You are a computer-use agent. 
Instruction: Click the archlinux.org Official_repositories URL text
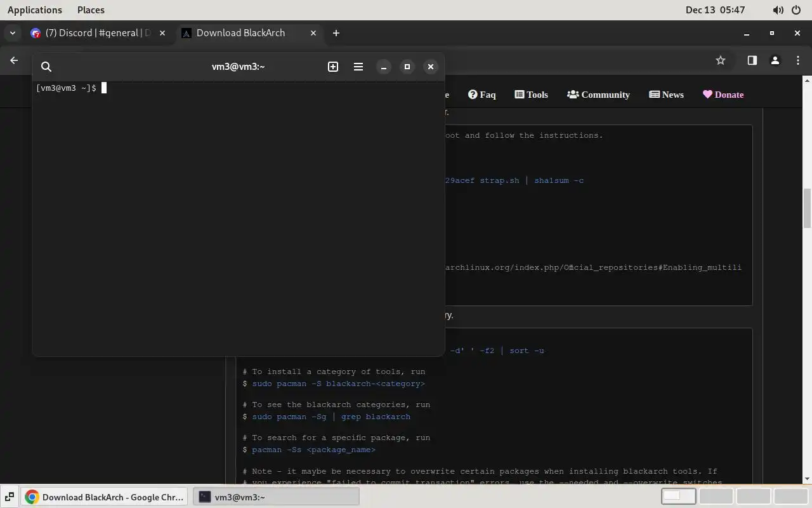point(593,267)
